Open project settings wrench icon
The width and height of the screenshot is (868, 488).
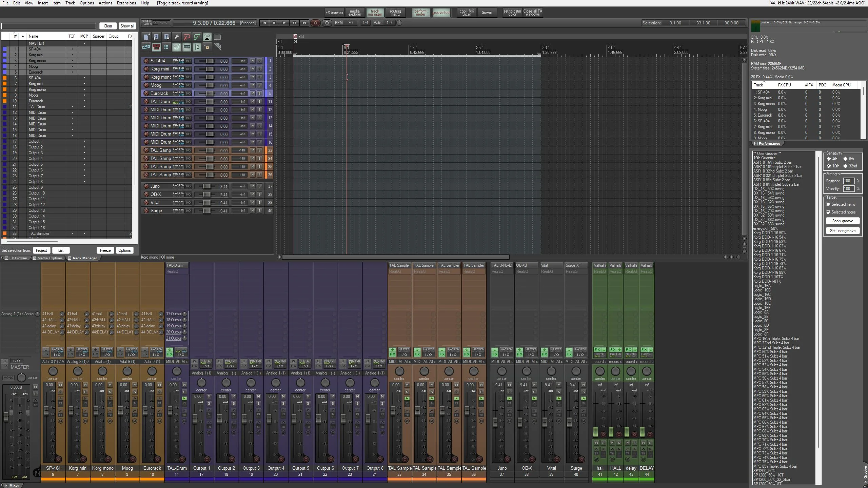point(177,37)
